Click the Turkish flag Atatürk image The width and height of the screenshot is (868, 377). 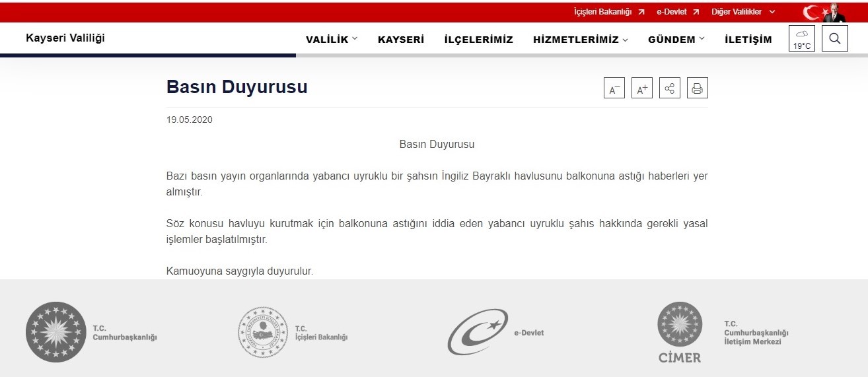[824, 12]
